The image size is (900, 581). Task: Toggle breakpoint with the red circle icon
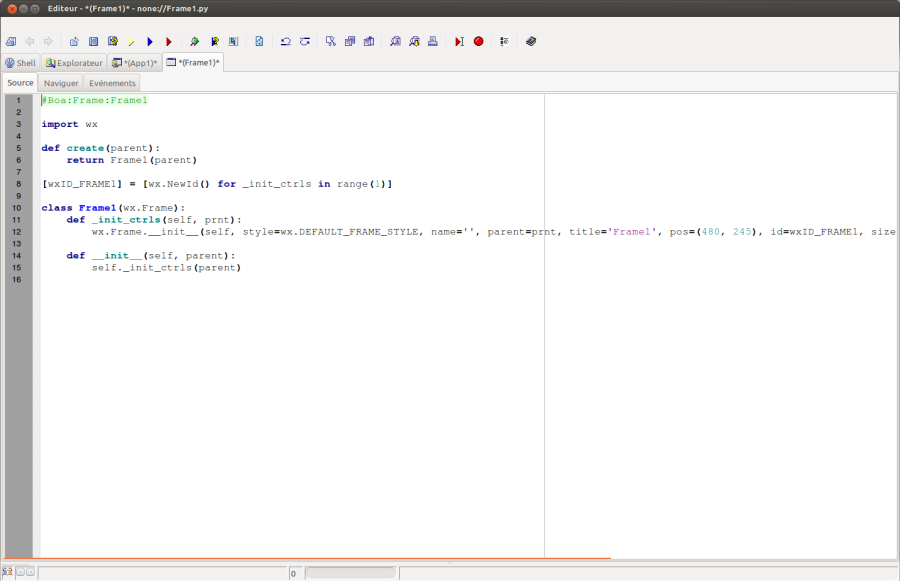478,42
